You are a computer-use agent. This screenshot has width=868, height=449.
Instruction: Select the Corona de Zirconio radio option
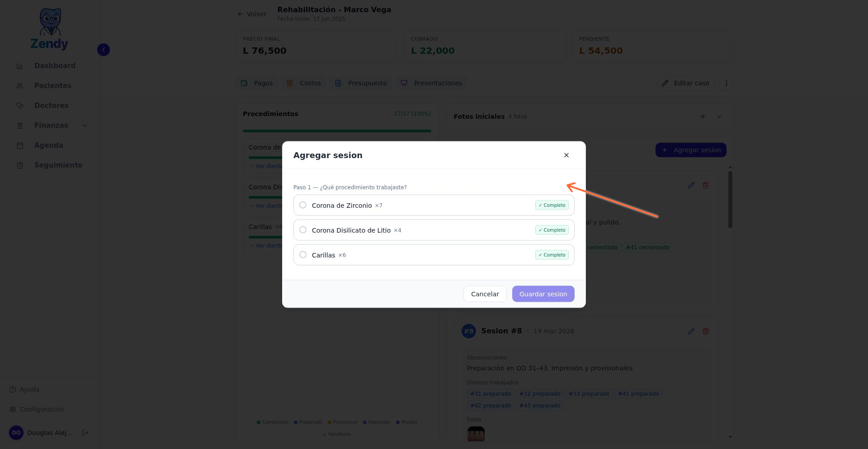tap(303, 205)
